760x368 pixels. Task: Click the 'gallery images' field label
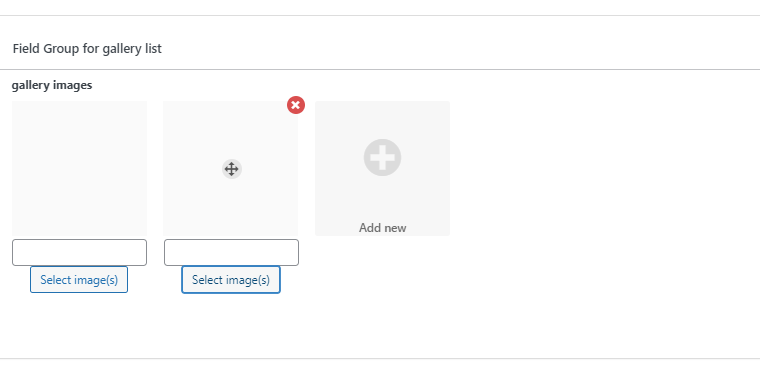52,85
